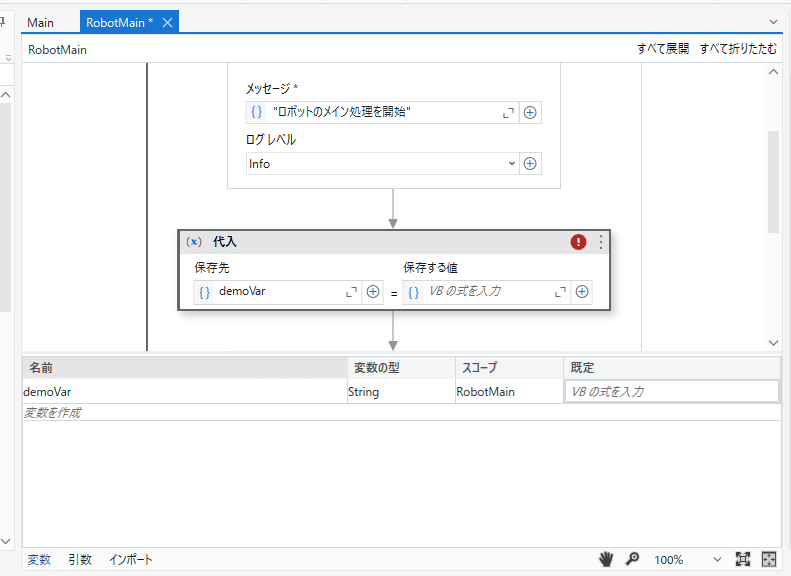Screen dimensions: 791x576
Task: Close the RobotMain tab
Action: (167, 23)
